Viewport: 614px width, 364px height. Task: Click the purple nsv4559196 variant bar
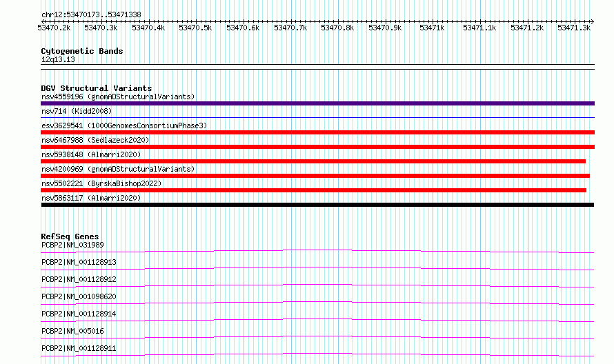(317, 103)
